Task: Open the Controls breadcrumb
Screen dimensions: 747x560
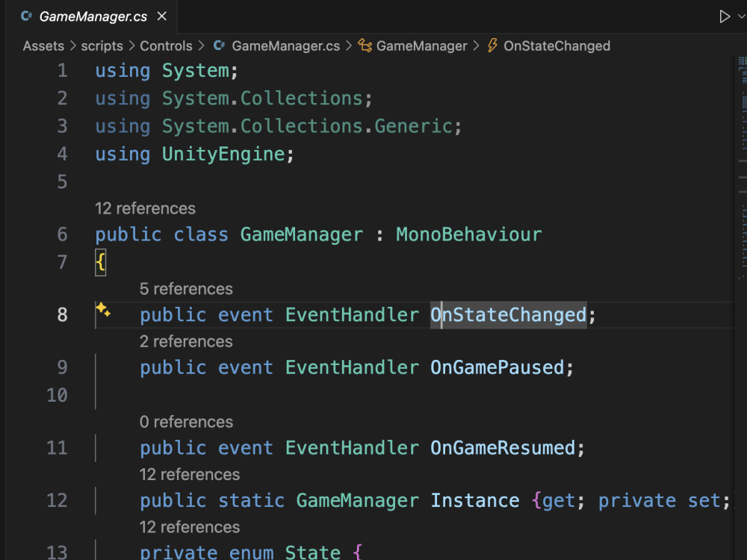Action: [x=166, y=46]
